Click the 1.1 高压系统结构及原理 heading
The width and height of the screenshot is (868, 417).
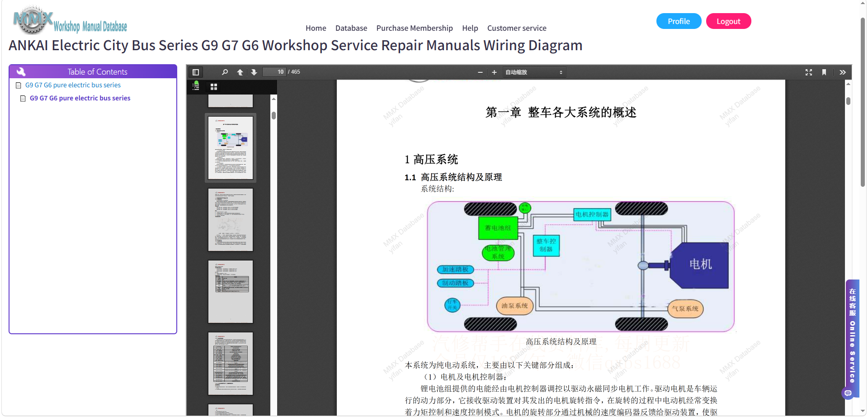[x=453, y=177]
